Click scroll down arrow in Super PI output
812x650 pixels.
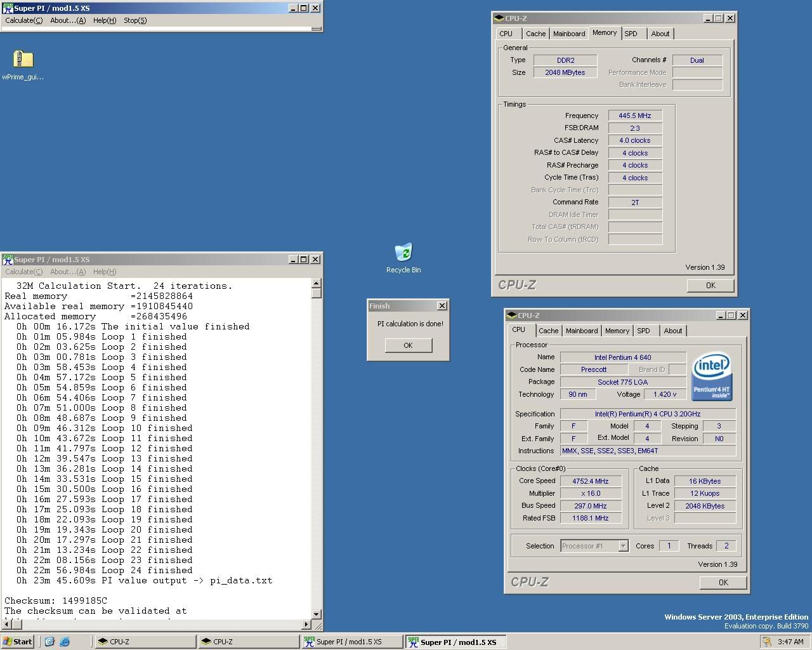[317, 614]
